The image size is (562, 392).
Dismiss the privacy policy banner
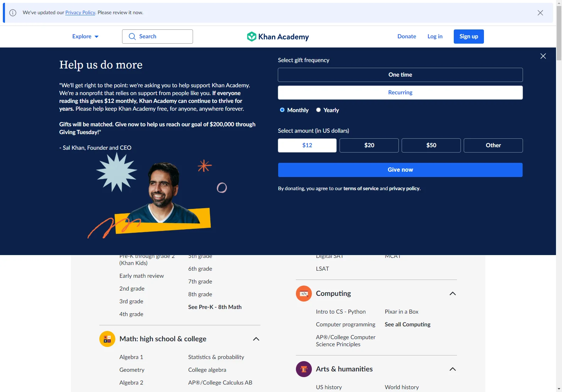coord(540,13)
